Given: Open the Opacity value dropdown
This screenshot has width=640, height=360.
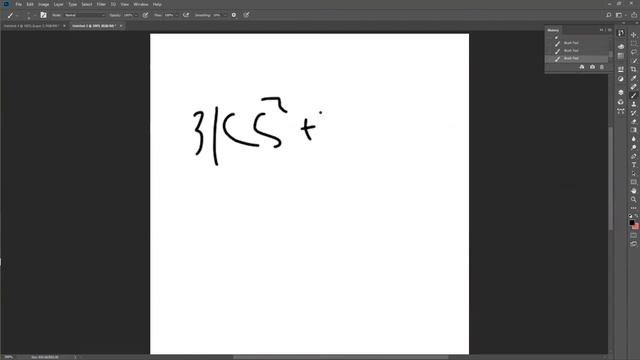Looking at the screenshot, I should (x=136, y=15).
